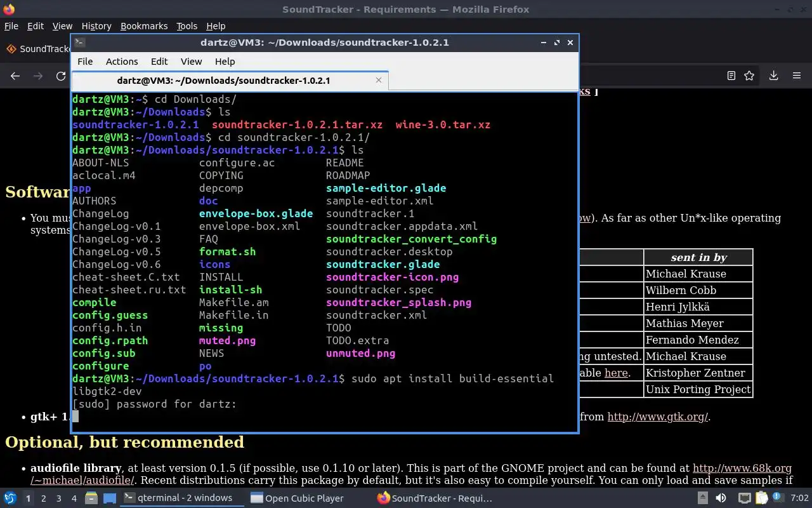Click the notification tray icon
812x508 pixels.
point(777,498)
